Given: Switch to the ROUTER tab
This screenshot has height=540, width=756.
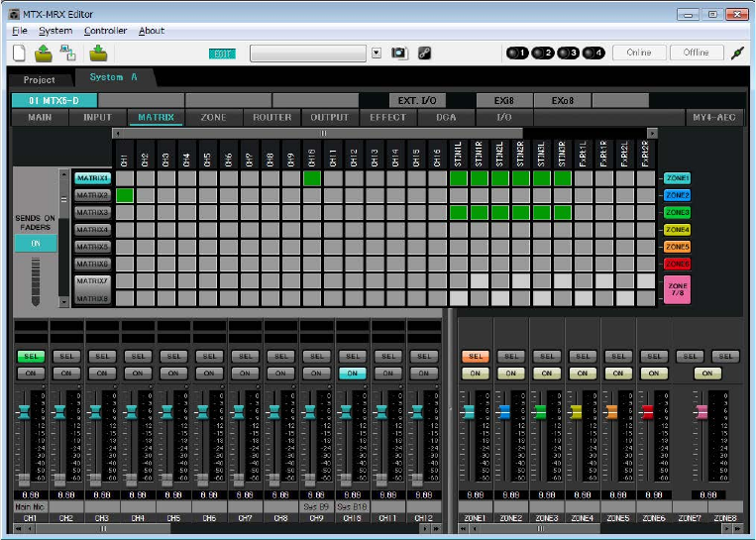Looking at the screenshot, I should (x=272, y=117).
